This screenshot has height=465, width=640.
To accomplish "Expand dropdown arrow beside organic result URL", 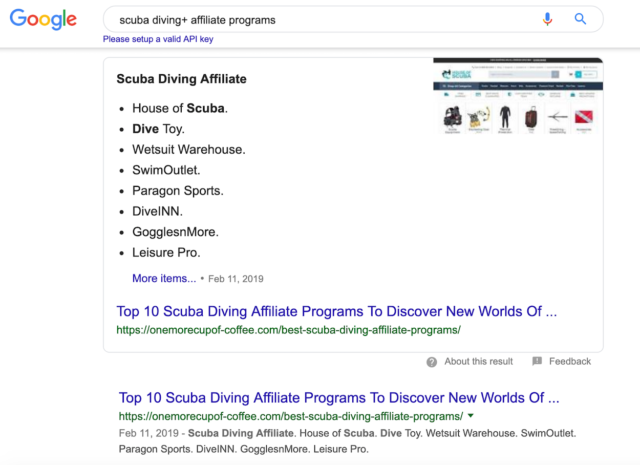I will coord(471,416).
